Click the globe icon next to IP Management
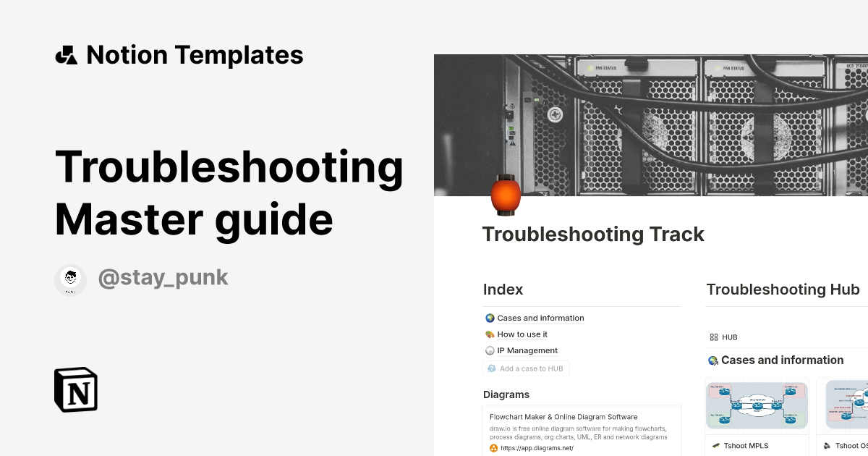 (488, 350)
